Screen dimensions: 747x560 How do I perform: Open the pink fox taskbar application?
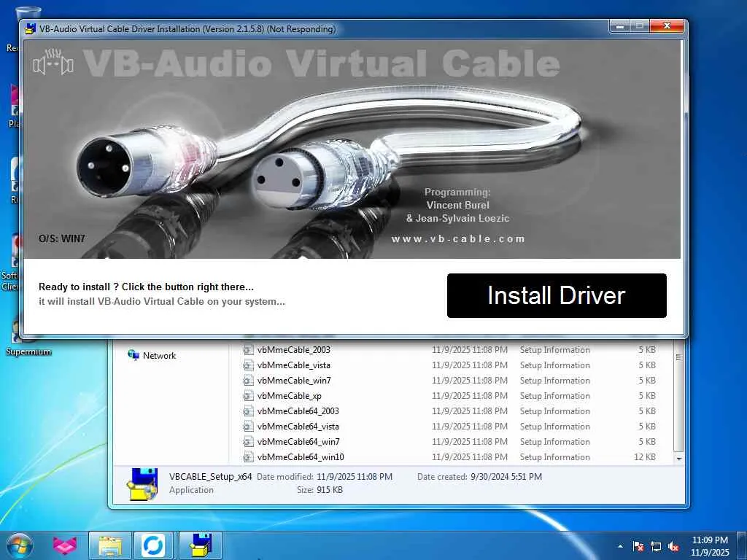point(64,545)
